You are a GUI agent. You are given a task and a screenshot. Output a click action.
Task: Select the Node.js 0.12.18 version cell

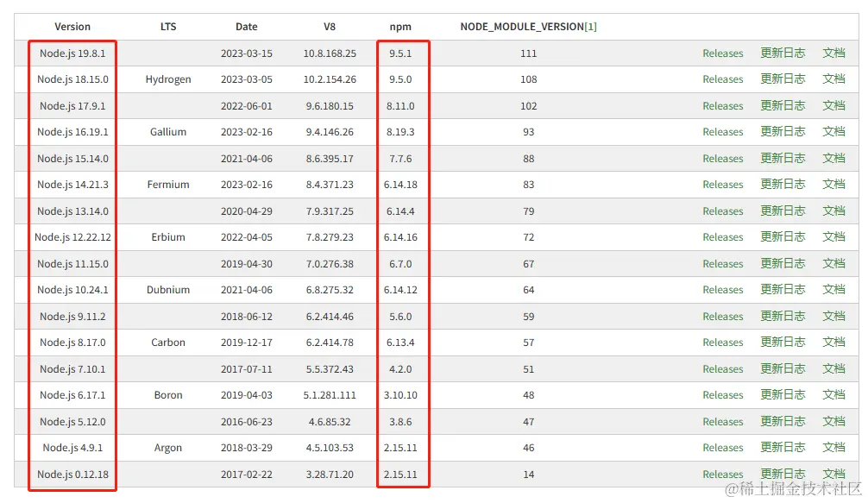point(72,474)
